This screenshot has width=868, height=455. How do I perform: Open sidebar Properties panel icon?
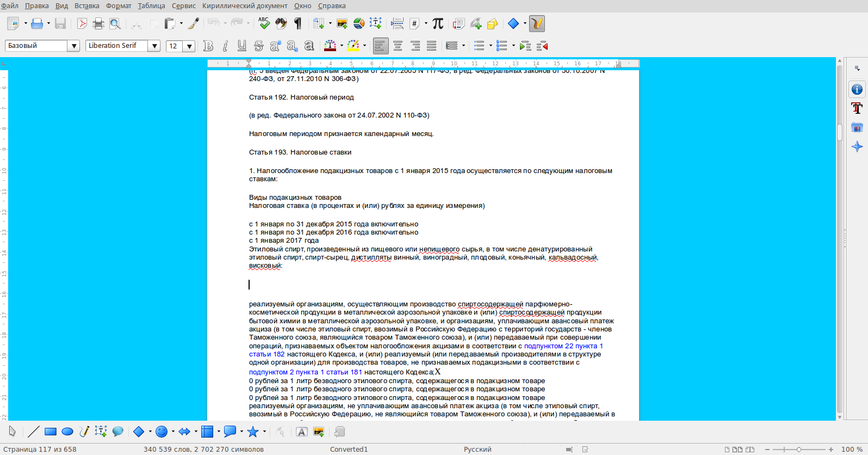click(x=857, y=89)
